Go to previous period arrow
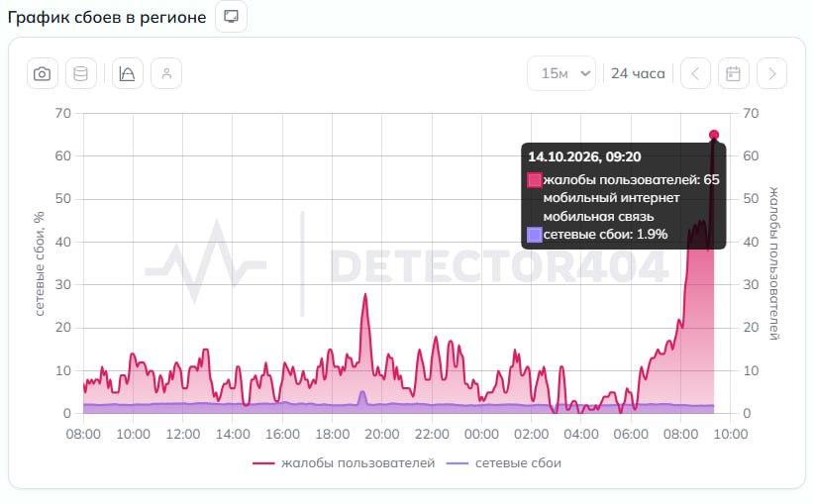The width and height of the screenshot is (814, 504). 695,73
